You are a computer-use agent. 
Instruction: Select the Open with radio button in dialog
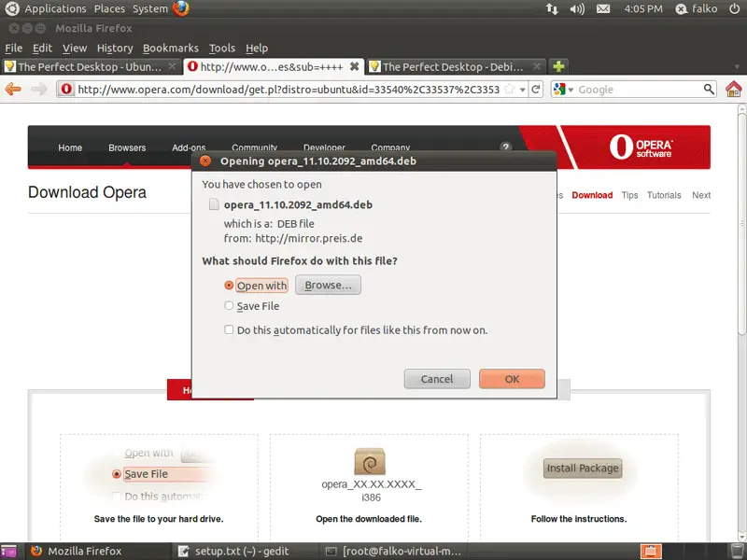(x=229, y=286)
